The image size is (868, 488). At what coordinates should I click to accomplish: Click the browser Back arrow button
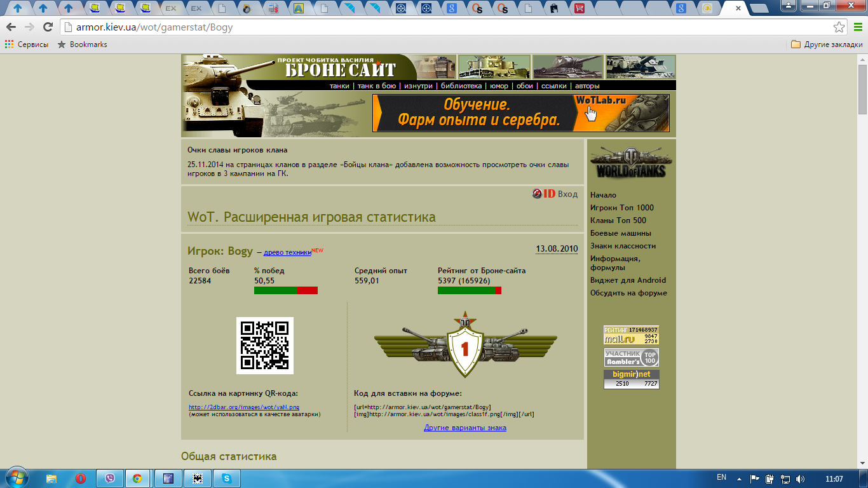tap(11, 27)
